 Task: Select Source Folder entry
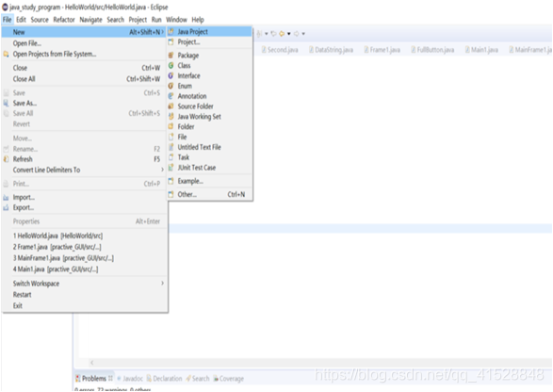(209, 106)
